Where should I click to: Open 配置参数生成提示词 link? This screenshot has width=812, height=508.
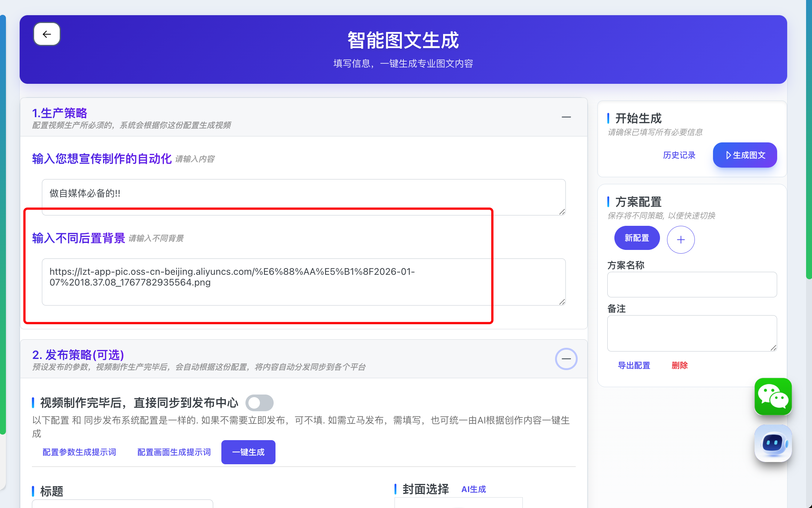(79, 452)
